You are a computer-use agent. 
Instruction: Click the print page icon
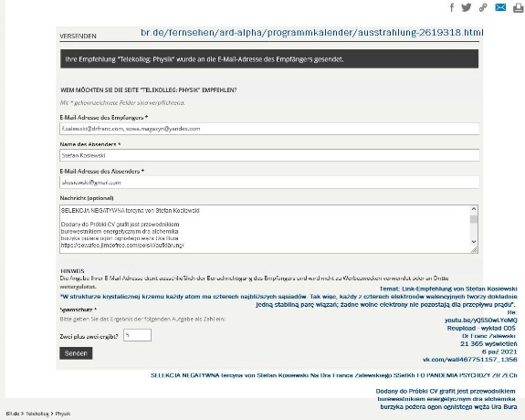click(x=519, y=7)
